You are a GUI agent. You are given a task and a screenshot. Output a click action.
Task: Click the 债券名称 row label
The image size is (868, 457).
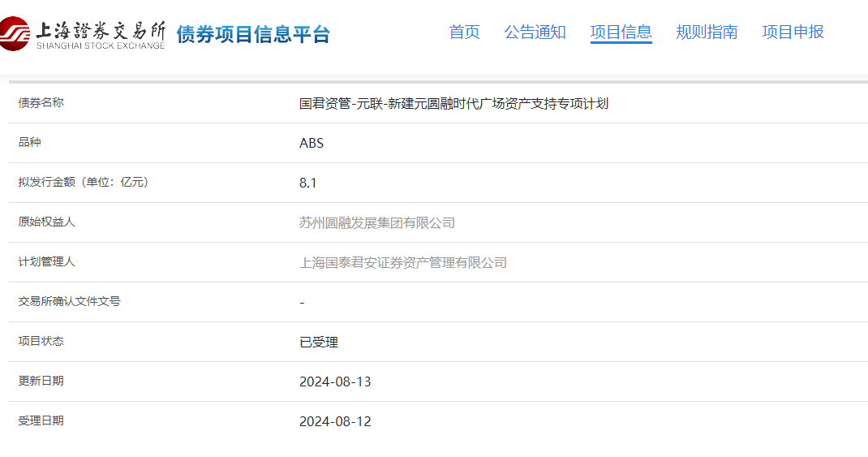(41, 102)
